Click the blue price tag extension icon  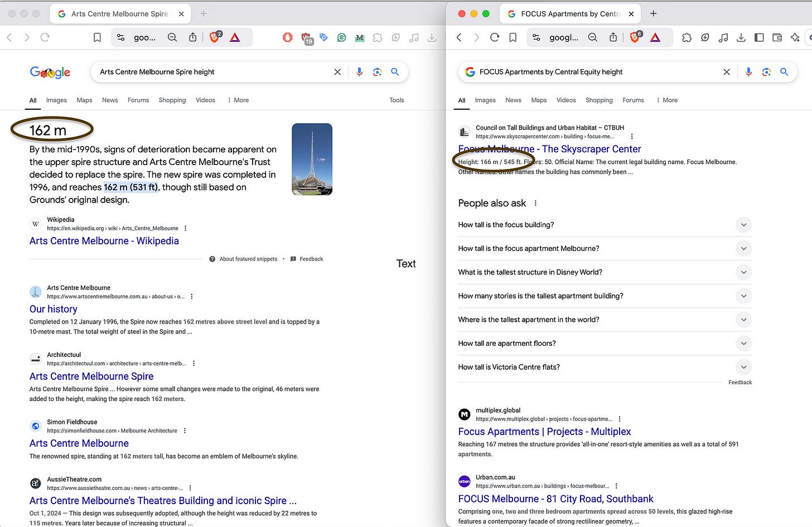[x=323, y=37]
